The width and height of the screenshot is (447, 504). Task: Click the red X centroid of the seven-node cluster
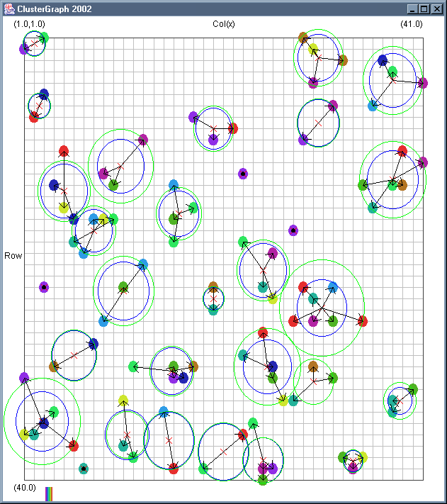pos(322,308)
